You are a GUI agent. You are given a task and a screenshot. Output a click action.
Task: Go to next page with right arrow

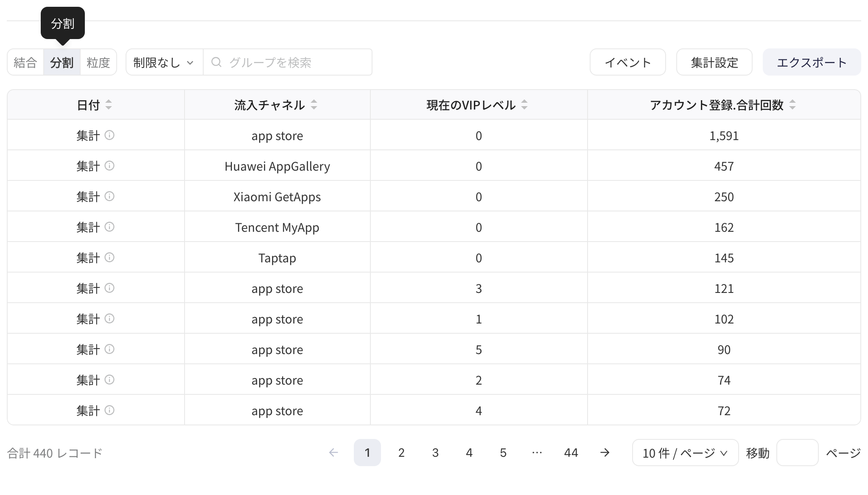tap(605, 453)
